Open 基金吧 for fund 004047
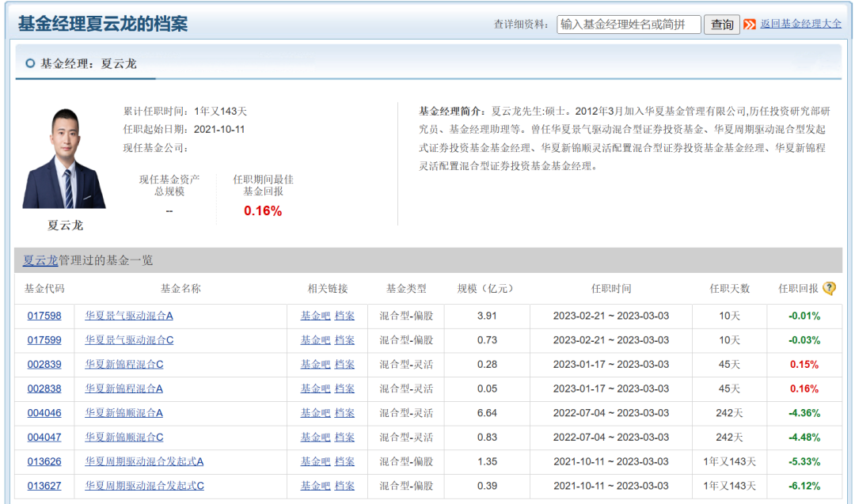 (x=315, y=437)
